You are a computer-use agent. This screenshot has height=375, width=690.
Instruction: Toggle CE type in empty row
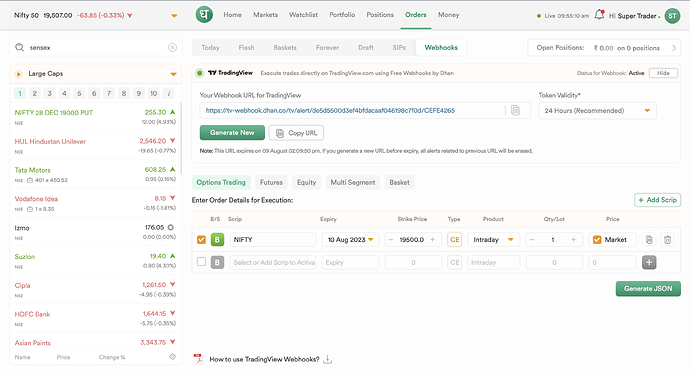pos(455,262)
